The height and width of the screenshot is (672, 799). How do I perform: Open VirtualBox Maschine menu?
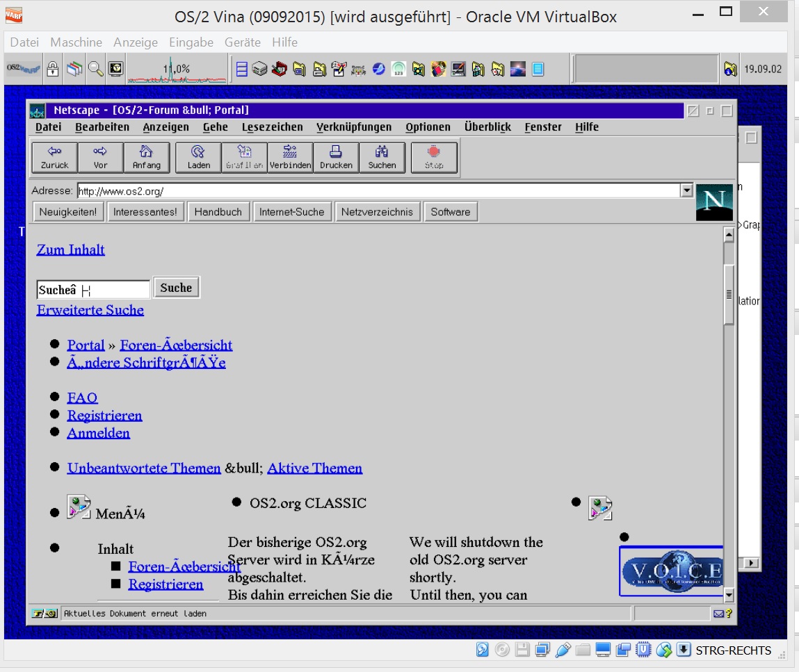click(76, 42)
